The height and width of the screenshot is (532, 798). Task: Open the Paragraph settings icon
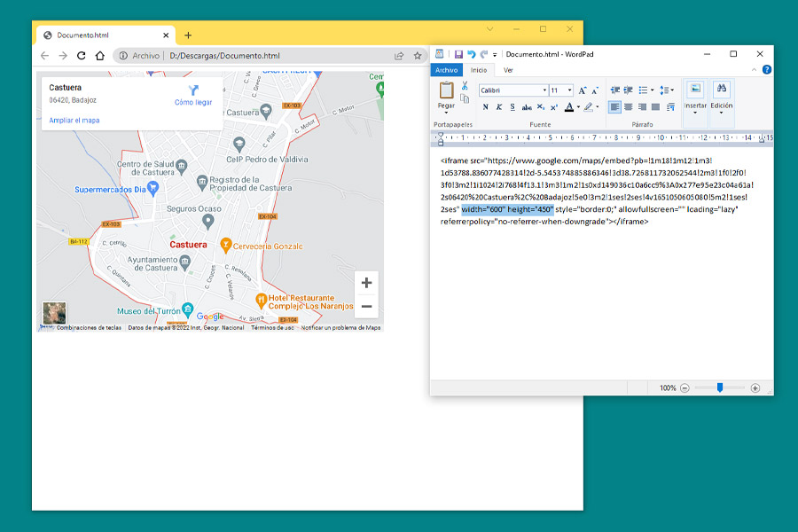[670, 107]
